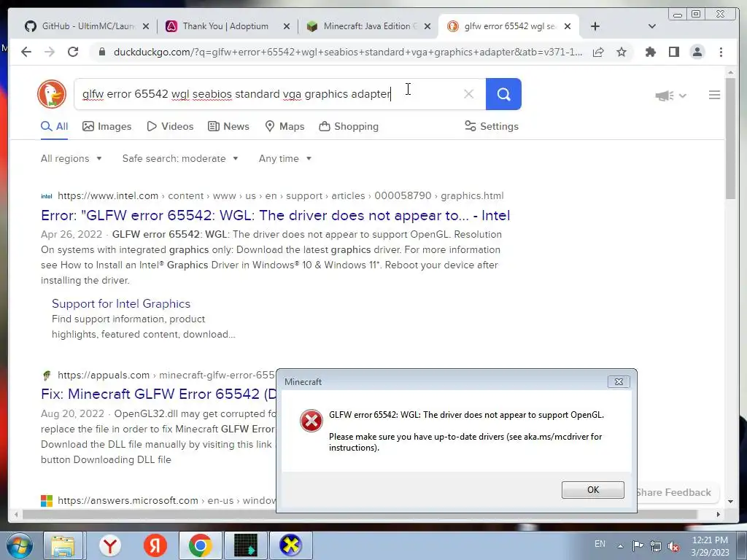Click OK in the Minecraft error dialog

[x=592, y=489]
